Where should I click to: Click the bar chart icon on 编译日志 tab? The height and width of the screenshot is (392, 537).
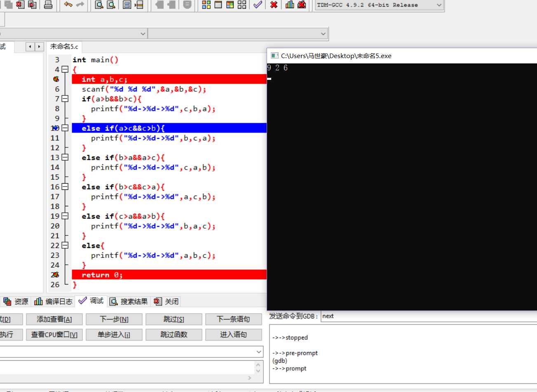tap(38, 301)
